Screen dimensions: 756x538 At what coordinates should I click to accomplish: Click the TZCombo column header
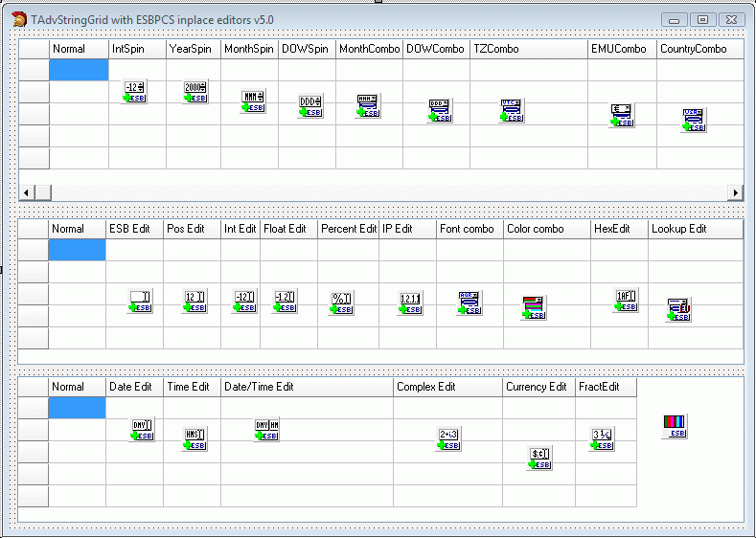point(528,49)
